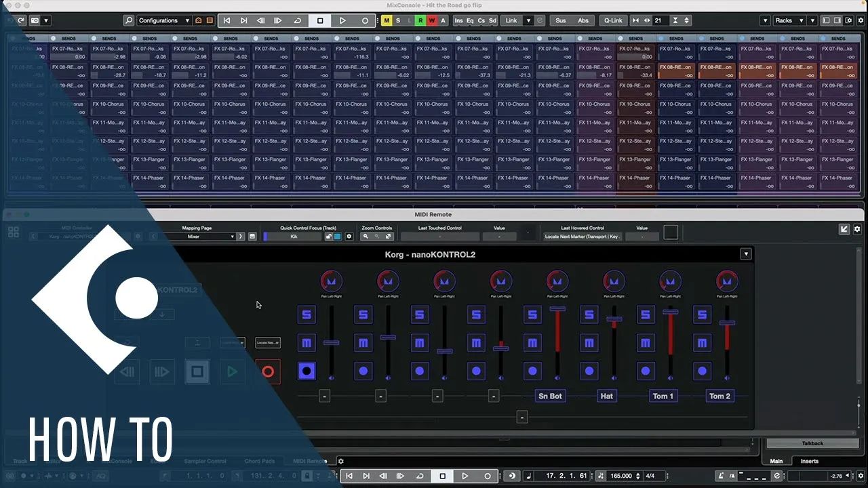Click the Ins bypass button
868x488 pixels.
pyautogui.click(x=459, y=20)
